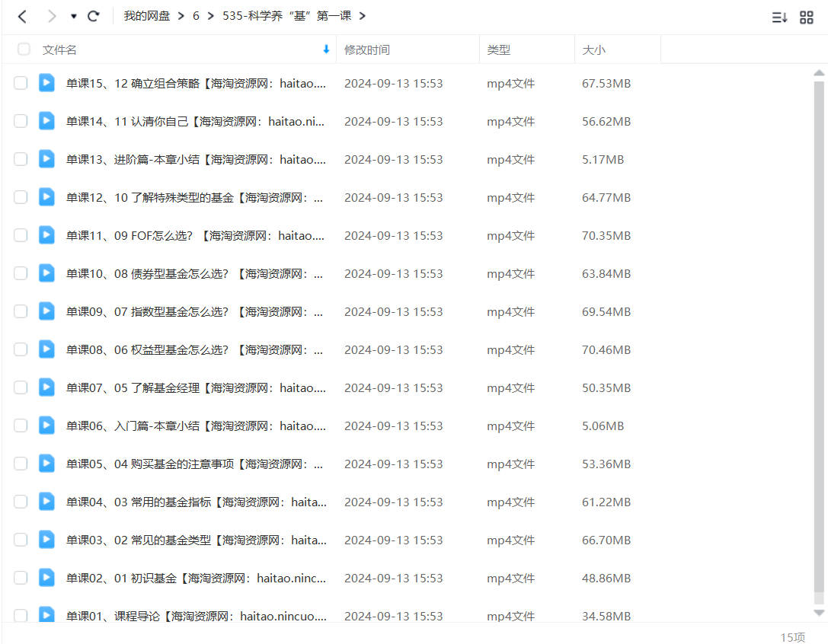Check the box for 单课08 权益型基金怎么选
The height and width of the screenshot is (644, 828).
click(x=21, y=349)
